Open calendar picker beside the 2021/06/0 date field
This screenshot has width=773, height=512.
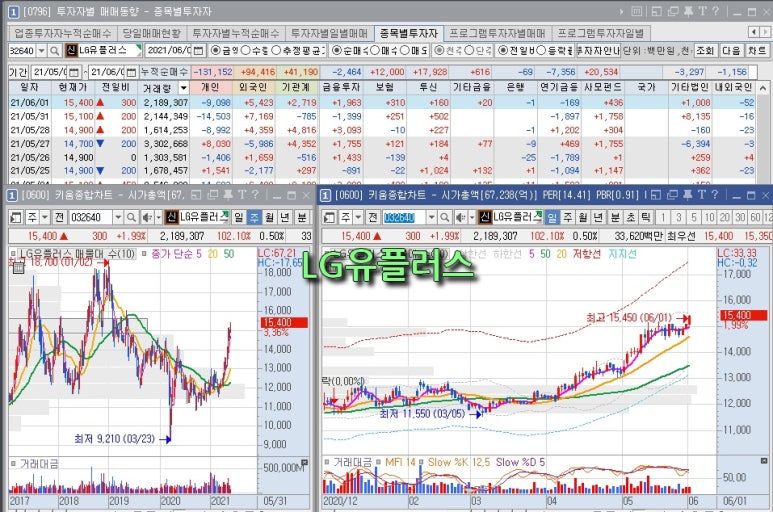tap(198, 51)
